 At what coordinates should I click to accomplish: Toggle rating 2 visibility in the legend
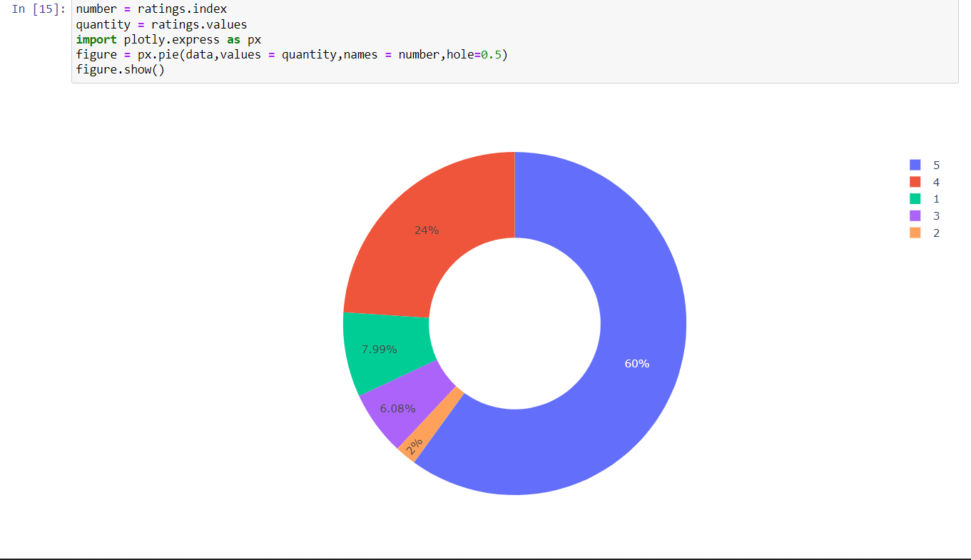[927, 233]
